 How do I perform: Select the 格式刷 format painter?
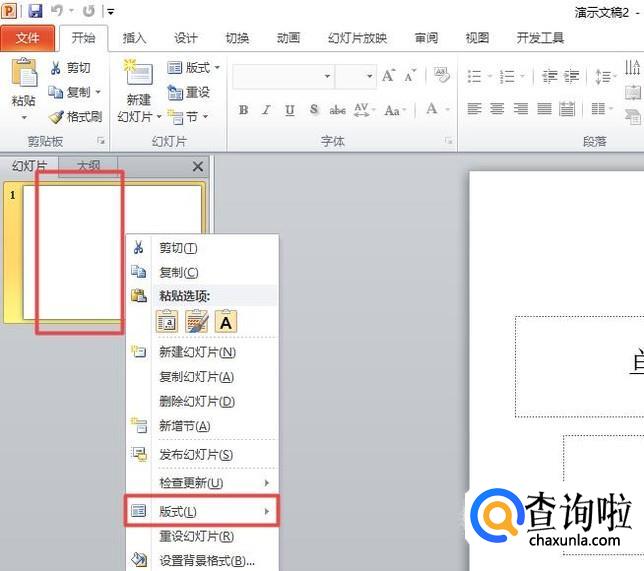tap(76, 117)
